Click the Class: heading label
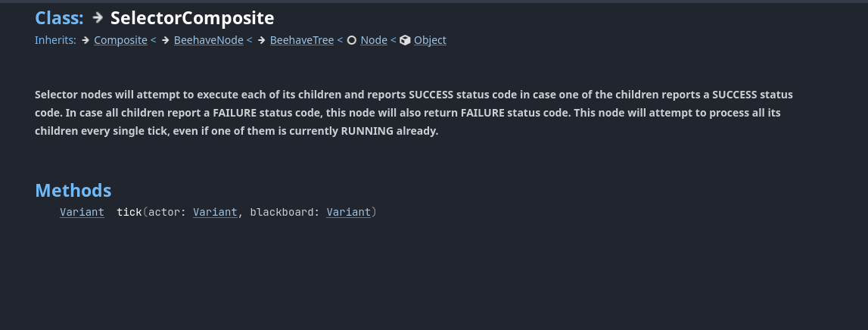 (x=59, y=18)
